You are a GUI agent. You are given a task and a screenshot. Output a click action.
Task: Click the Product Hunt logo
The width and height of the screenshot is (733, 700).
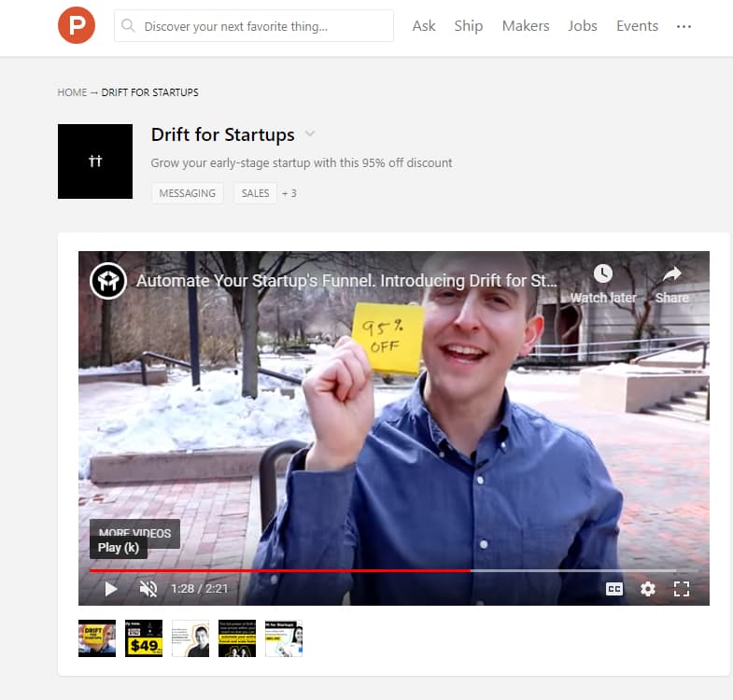pyautogui.click(x=77, y=25)
